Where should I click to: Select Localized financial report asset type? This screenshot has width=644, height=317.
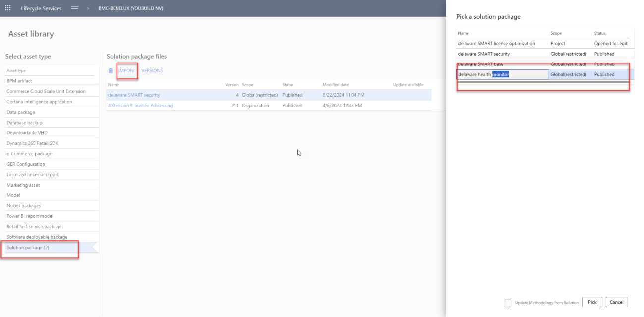pos(52,175)
